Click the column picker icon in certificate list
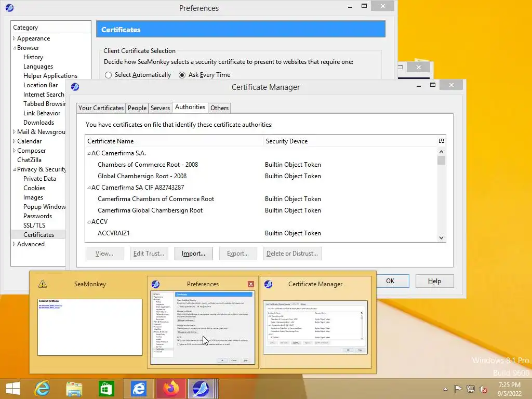The height and width of the screenshot is (399, 532). pyautogui.click(x=441, y=141)
